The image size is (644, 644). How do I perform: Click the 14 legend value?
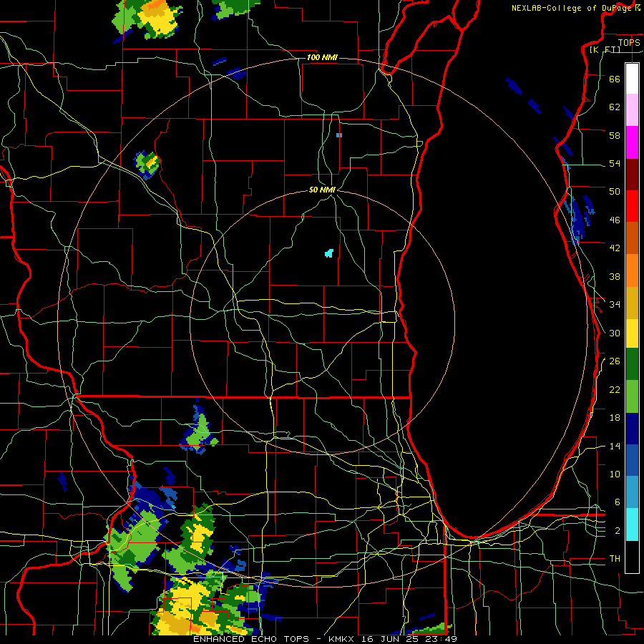615,446
